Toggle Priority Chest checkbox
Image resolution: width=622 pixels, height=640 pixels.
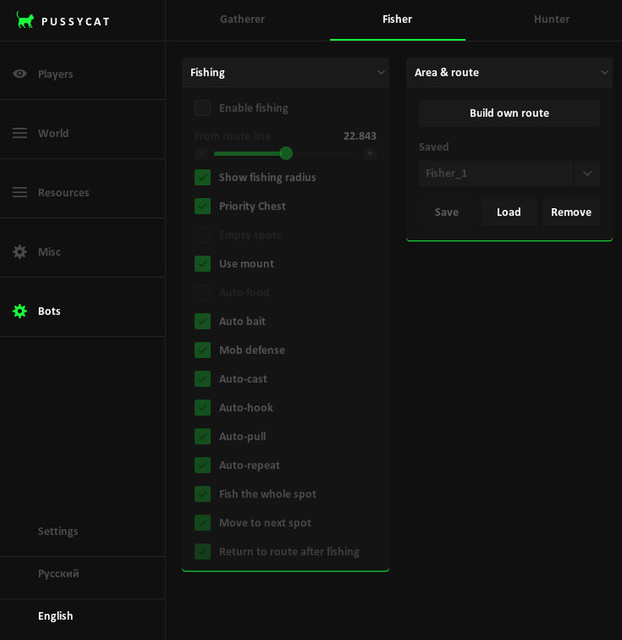(203, 206)
